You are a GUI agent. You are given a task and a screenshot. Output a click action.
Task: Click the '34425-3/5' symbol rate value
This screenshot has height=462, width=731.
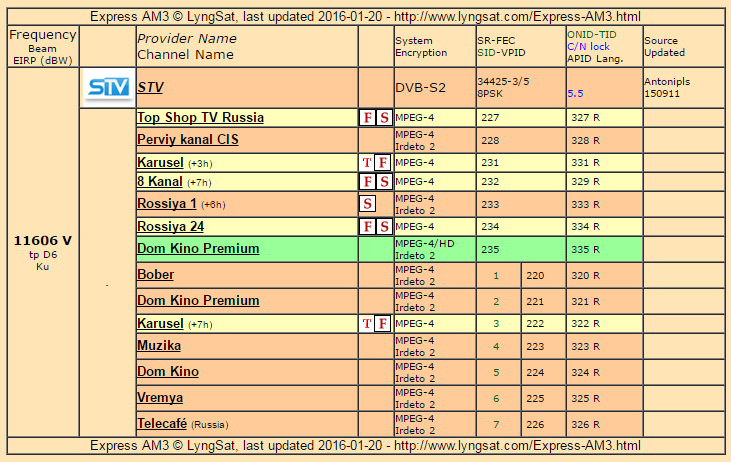tap(503, 82)
